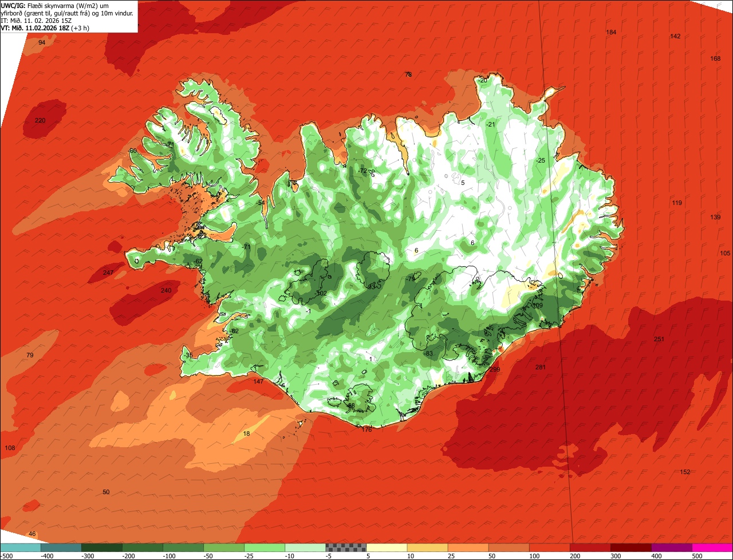The width and height of the screenshot is (733, 560).
Task: Click the legend label '-500'
Action: tap(7, 556)
